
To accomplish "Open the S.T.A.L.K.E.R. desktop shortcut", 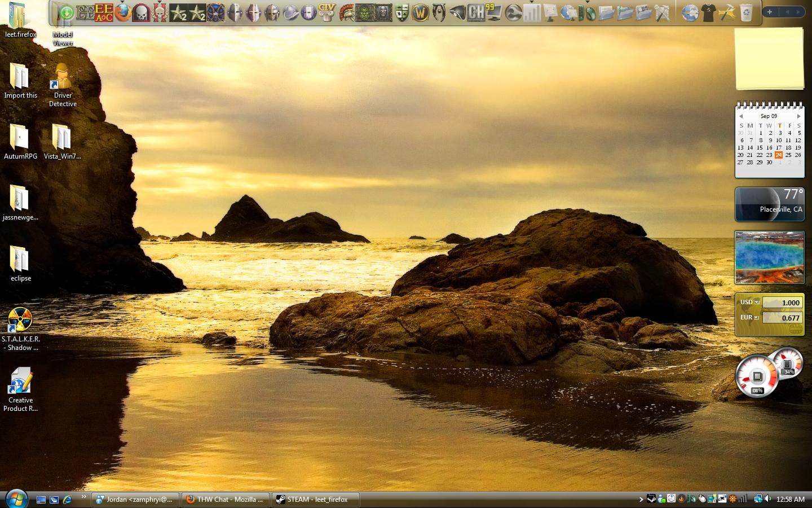I will pyautogui.click(x=20, y=330).
